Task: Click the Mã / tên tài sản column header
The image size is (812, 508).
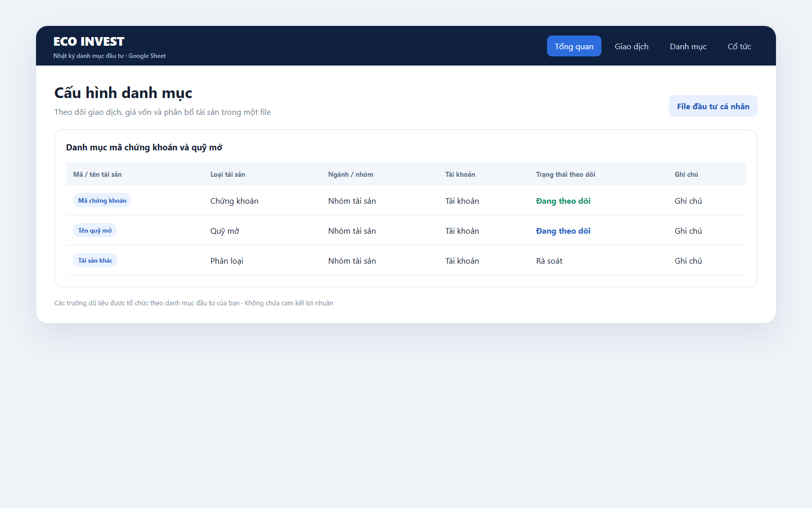Action: (x=97, y=174)
